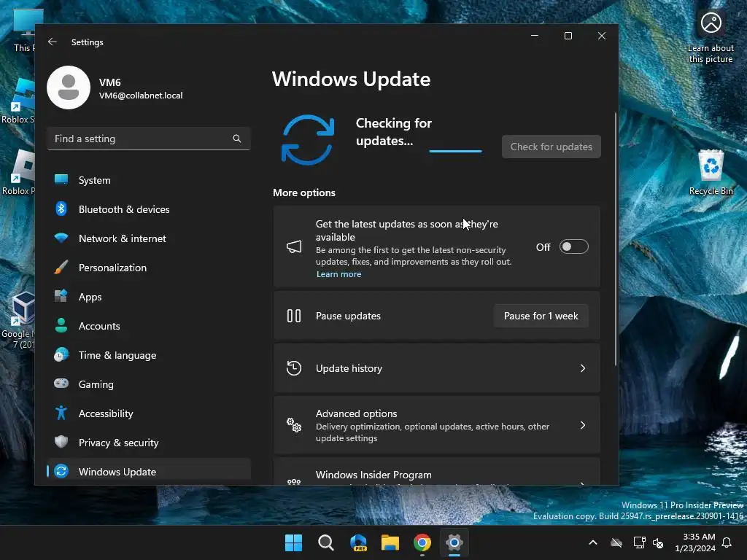Go to Personalization category
Screen dimensions: 747x560
tap(149, 268)
